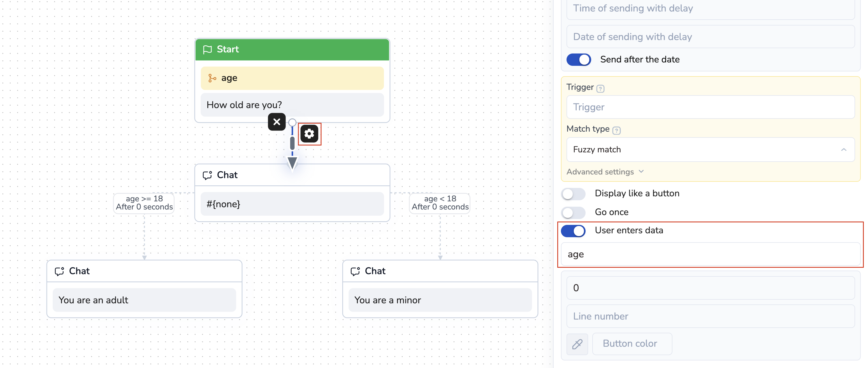Click the flag icon in Start block

click(x=207, y=50)
